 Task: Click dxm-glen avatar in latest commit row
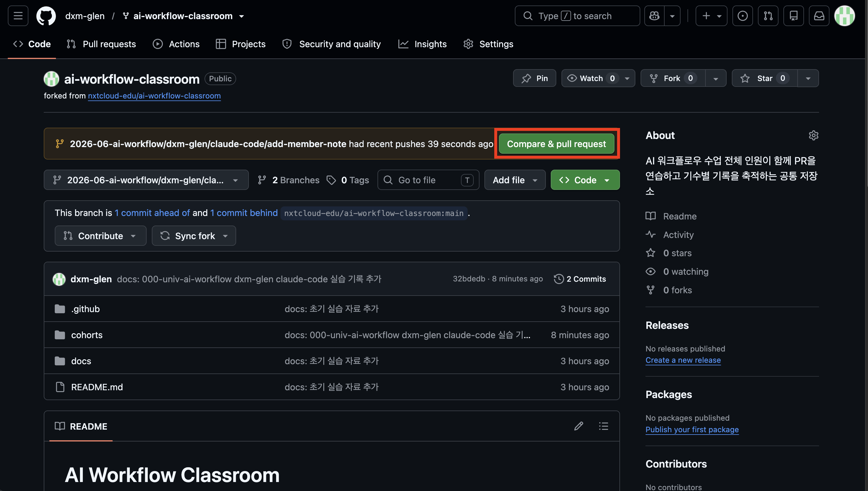pos(59,279)
